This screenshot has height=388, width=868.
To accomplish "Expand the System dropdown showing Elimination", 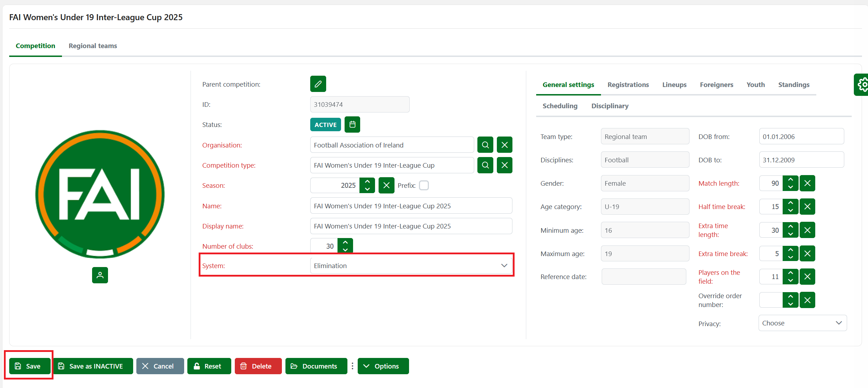I will click(x=411, y=266).
